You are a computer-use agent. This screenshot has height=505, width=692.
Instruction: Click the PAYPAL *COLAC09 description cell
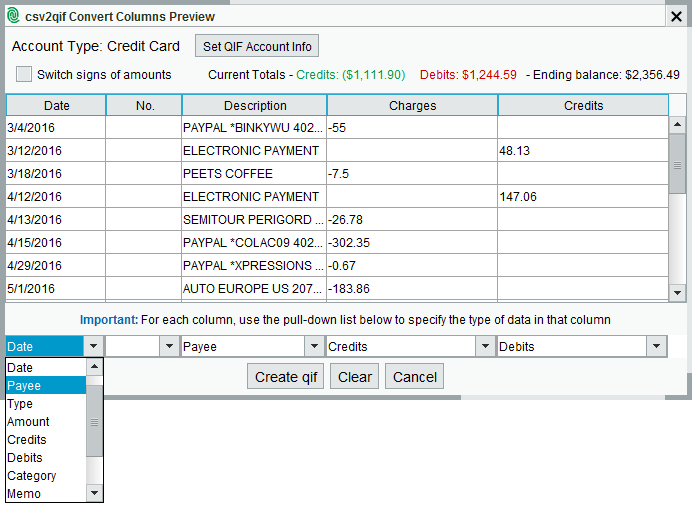(x=254, y=242)
